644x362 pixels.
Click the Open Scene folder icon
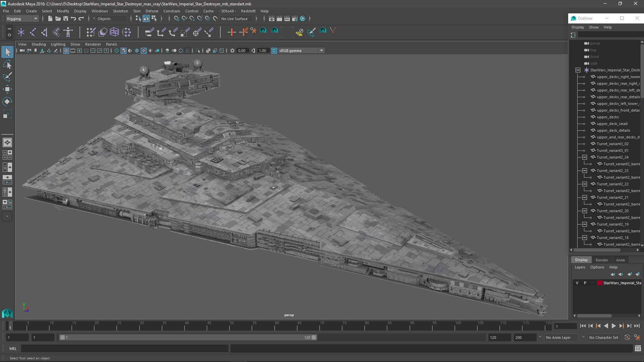click(58, 19)
